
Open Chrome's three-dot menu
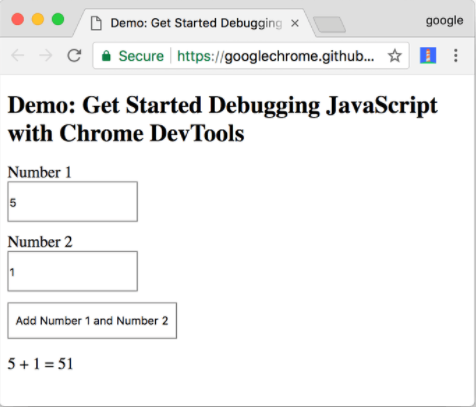tap(456, 55)
